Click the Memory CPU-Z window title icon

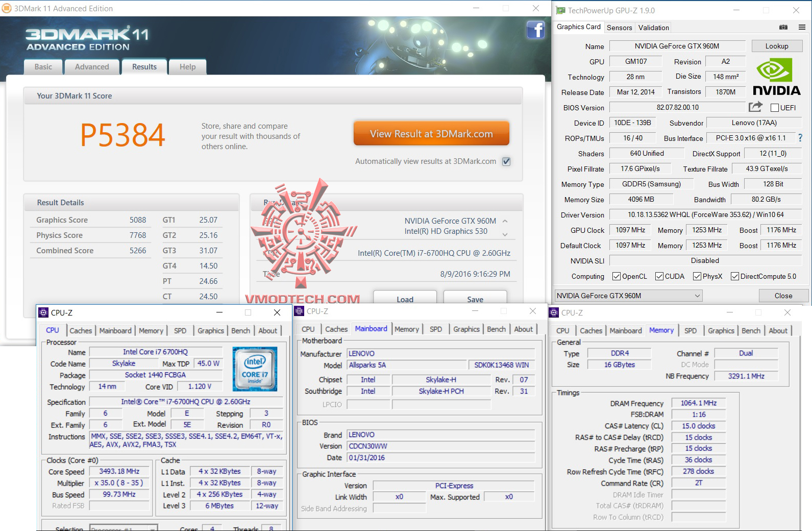(554, 312)
